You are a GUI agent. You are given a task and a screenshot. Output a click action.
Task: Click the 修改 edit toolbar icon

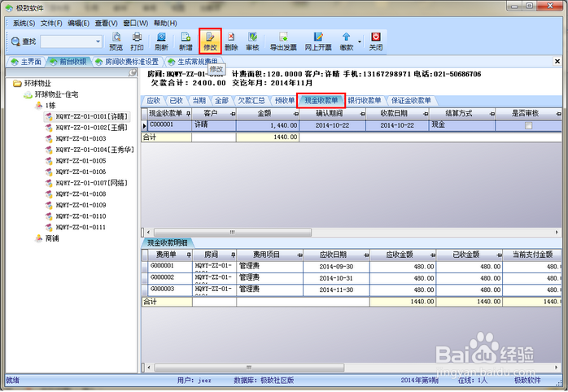tap(210, 41)
